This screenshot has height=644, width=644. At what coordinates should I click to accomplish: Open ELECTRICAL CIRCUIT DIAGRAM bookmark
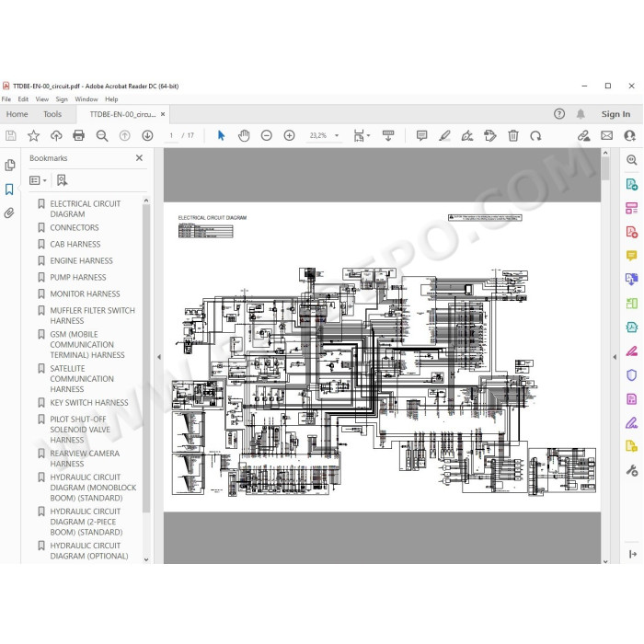(x=85, y=209)
